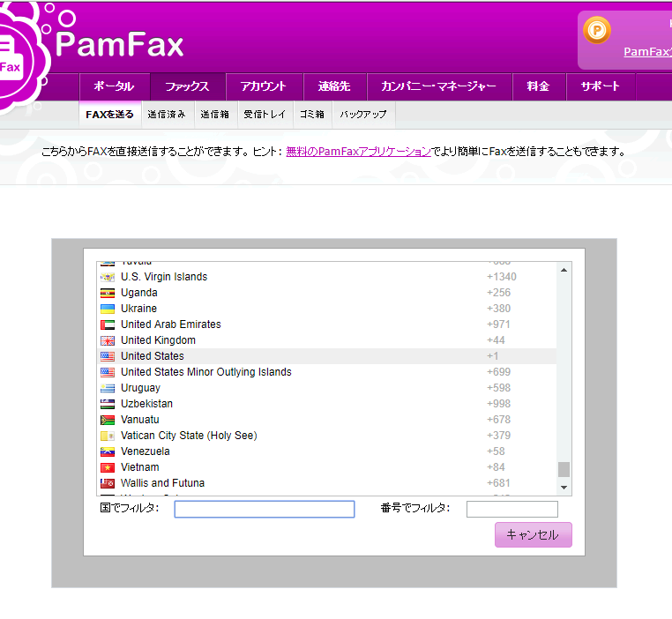Switch to the 送信済み sub-tab
This screenshot has height=619, width=672.
click(x=167, y=115)
